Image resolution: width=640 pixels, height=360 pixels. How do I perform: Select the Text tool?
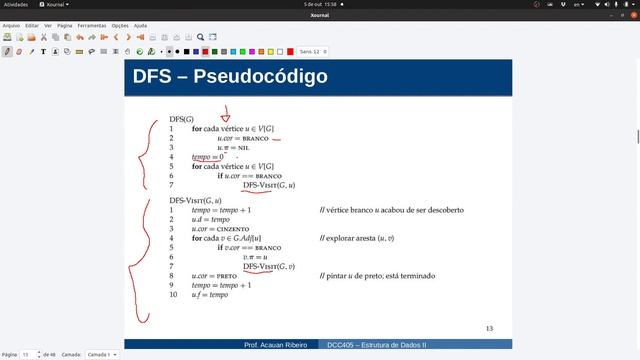43,52
